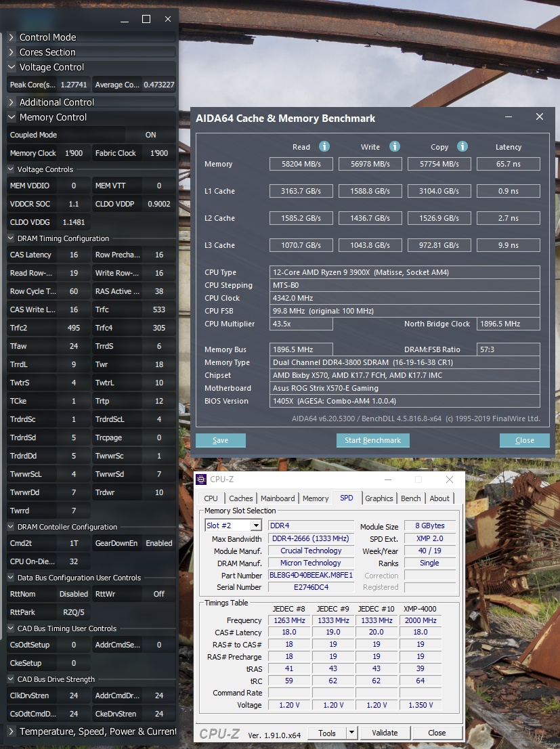Click Start Benchmark in AIDA64
The width and height of the screenshot is (560, 749).
click(372, 440)
